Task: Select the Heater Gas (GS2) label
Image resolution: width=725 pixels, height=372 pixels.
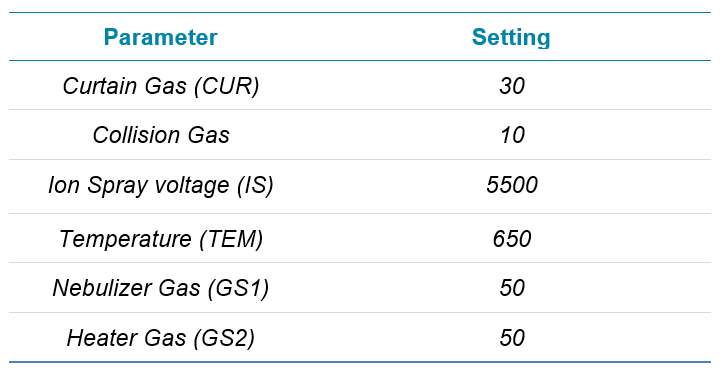Action: [x=161, y=338]
